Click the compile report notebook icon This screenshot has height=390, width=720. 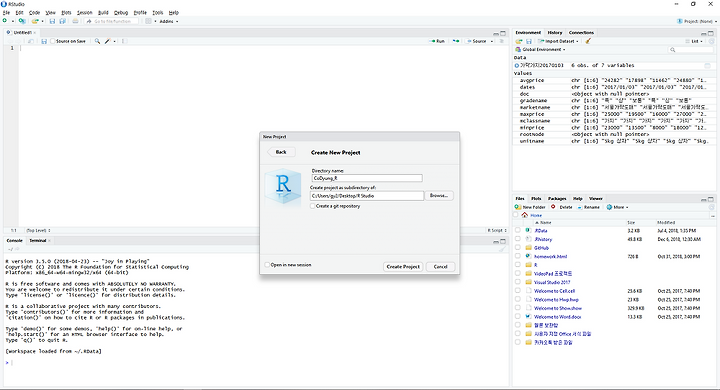coord(124,41)
